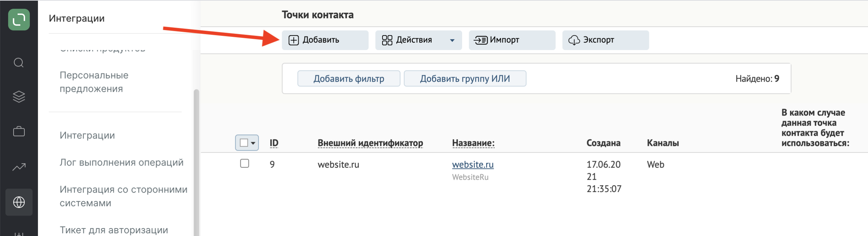
Task: Sort by Внешний идентификатор column header
Action: pos(370,143)
